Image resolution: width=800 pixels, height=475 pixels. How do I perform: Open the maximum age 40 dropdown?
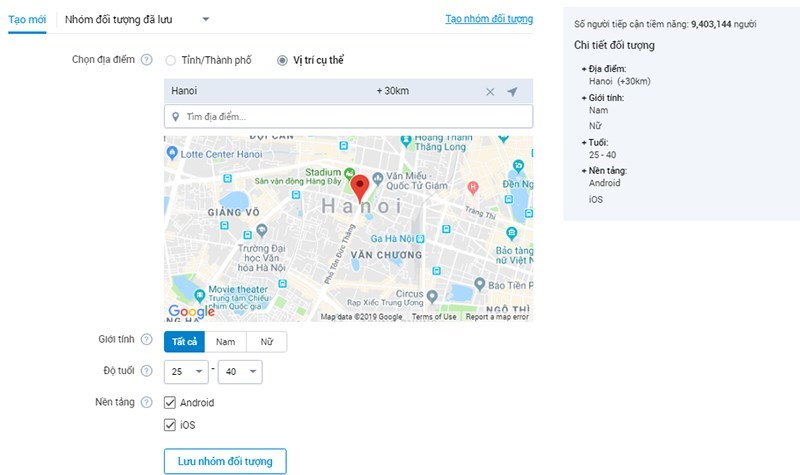point(240,372)
